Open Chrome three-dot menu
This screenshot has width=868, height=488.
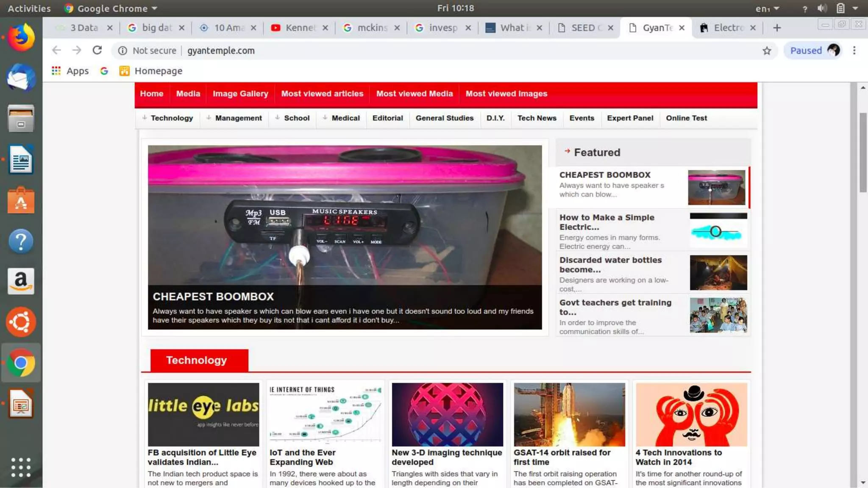point(854,50)
